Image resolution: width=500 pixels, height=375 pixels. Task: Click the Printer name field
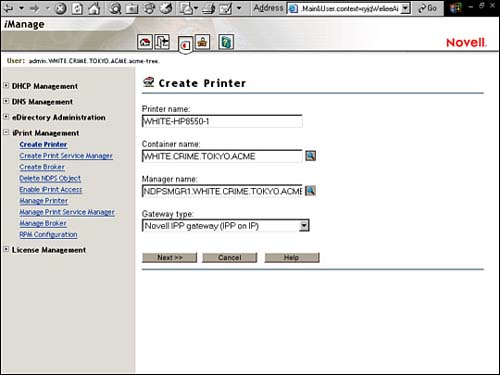point(222,121)
